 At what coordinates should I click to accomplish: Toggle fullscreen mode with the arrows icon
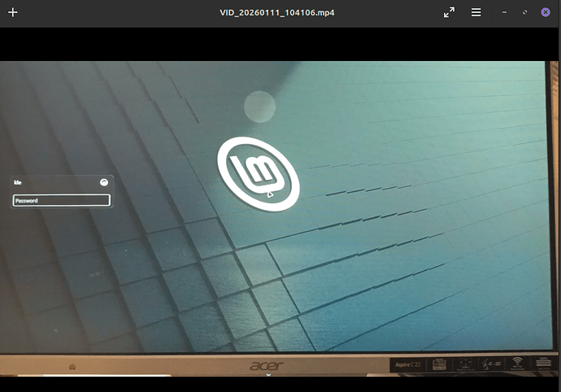pos(449,12)
